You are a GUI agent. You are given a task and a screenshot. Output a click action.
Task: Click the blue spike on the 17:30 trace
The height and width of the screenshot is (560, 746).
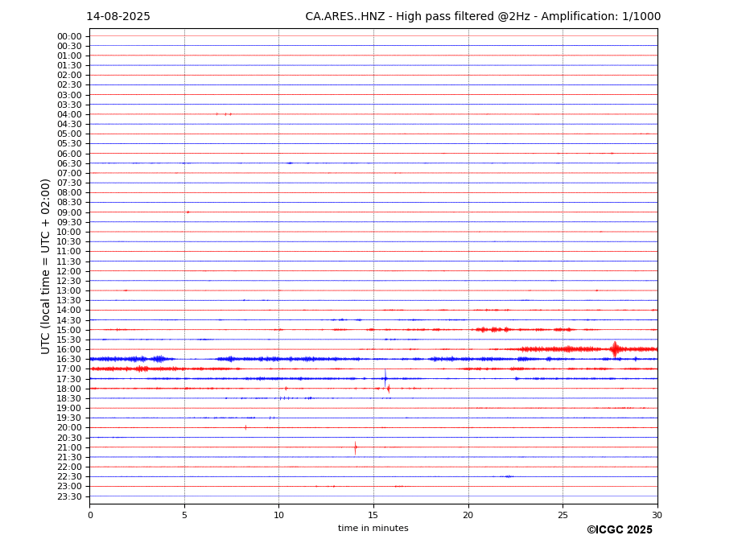tap(385, 378)
